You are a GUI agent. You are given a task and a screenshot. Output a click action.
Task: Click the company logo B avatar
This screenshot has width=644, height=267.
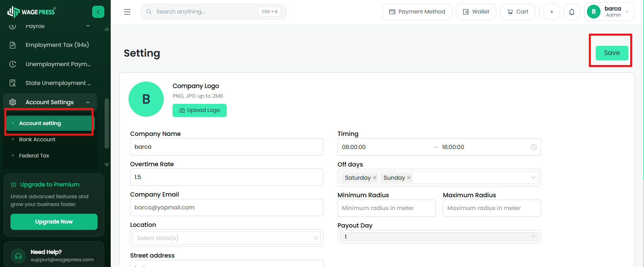tap(146, 99)
